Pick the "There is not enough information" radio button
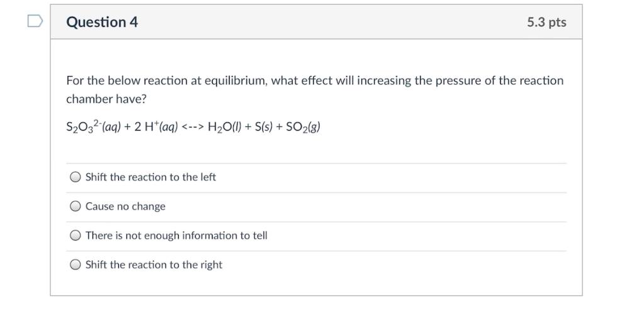The image size is (644, 326). tap(75, 236)
